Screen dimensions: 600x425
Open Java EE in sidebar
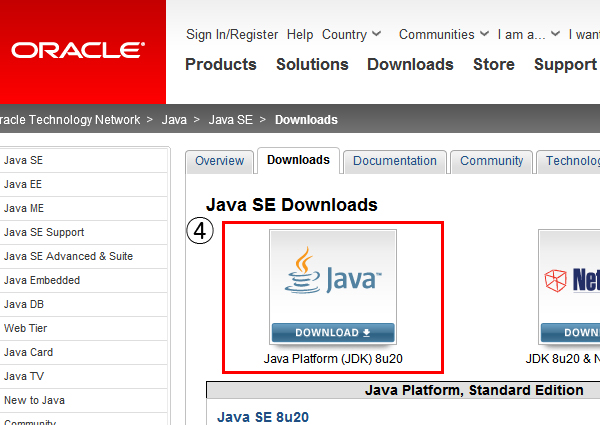tap(83, 184)
